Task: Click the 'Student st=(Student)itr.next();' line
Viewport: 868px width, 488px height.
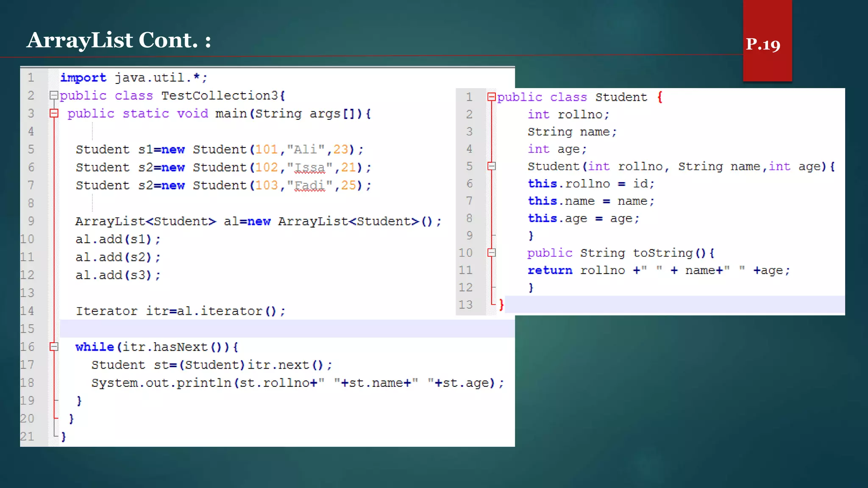Action: tap(211, 365)
